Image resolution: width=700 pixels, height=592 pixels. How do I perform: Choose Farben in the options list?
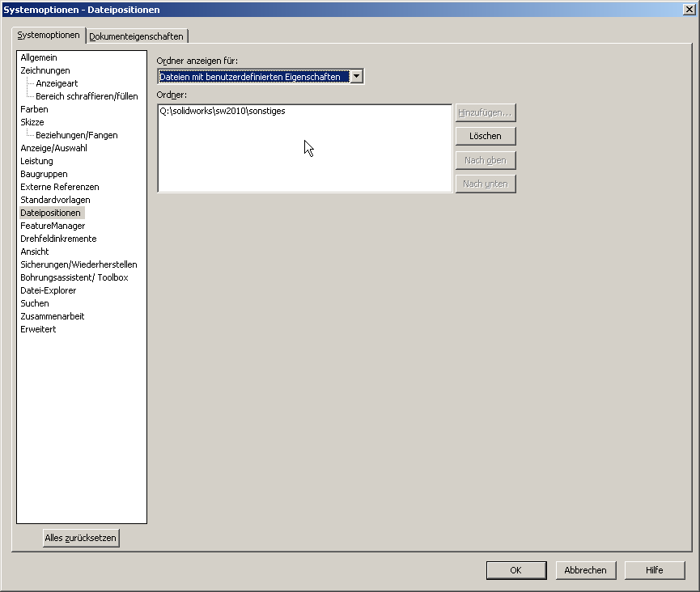pos(34,109)
